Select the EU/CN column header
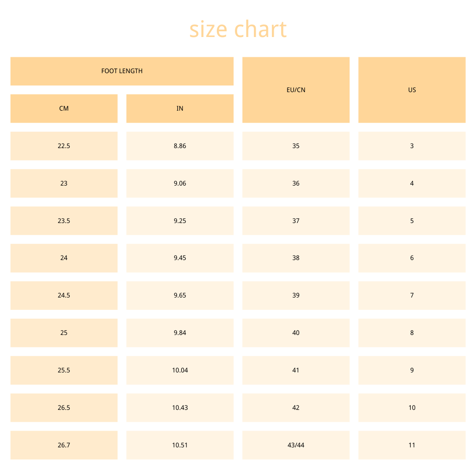 point(296,90)
